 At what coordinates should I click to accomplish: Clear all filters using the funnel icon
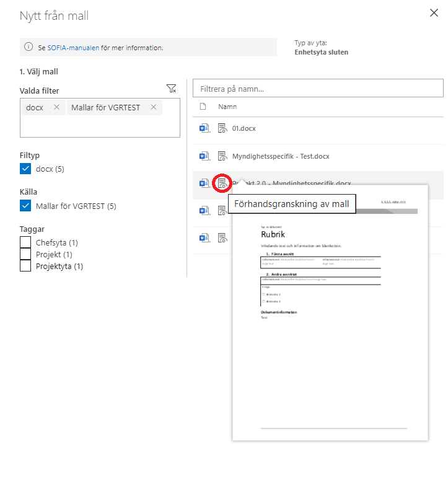click(x=172, y=89)
